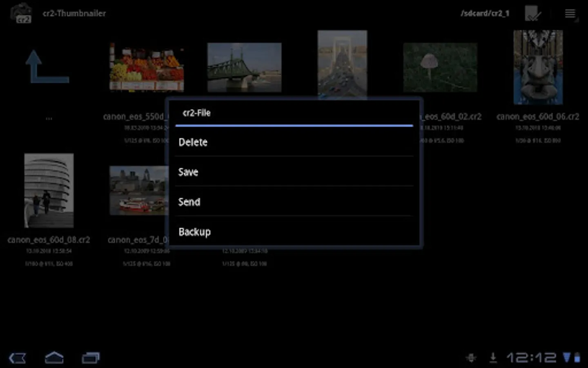Open the aerial bridge road thumbnail
The height and width of the screenshot is (368, 588).
click(342, 64)
